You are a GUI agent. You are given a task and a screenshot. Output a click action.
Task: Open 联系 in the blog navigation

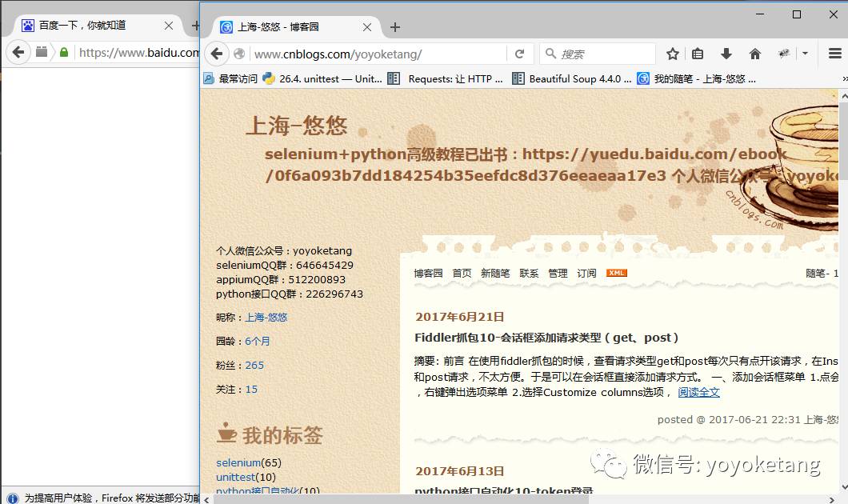(x=529, y=273)
